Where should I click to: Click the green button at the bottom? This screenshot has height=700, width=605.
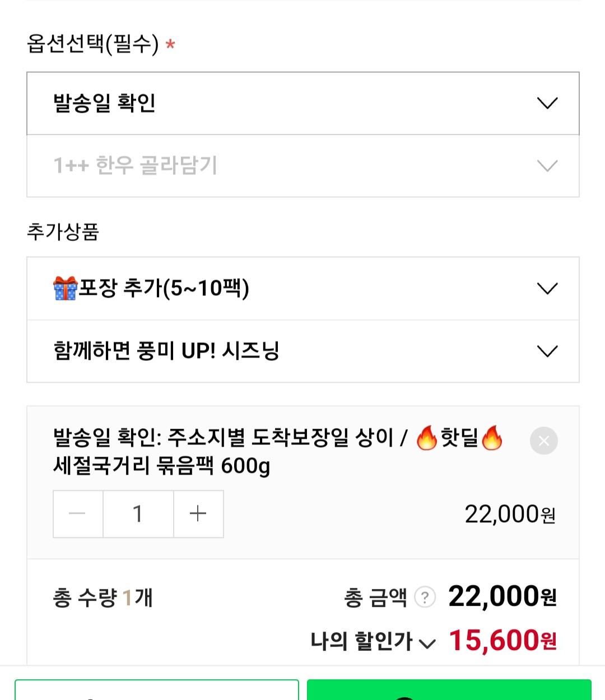coord(449,690)
